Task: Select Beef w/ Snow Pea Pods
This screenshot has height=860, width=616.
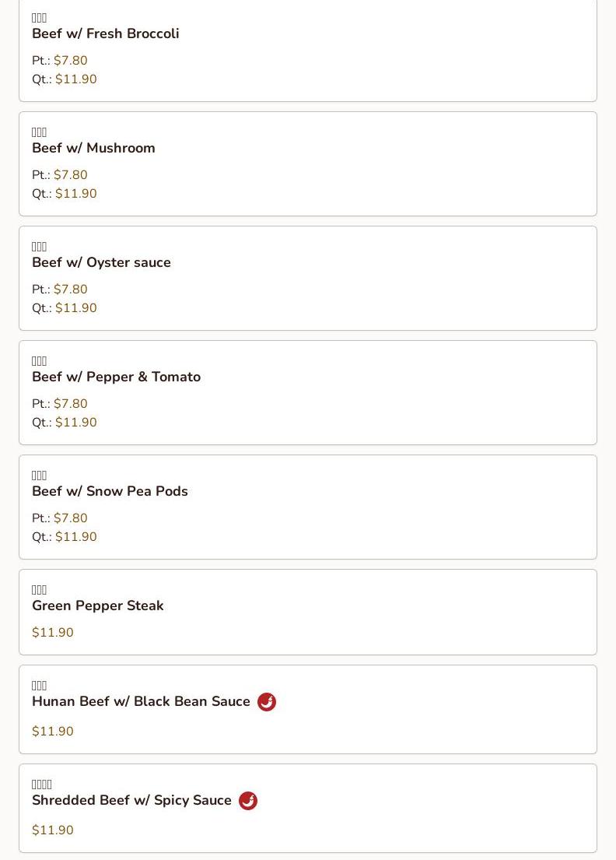Action: 110,492
